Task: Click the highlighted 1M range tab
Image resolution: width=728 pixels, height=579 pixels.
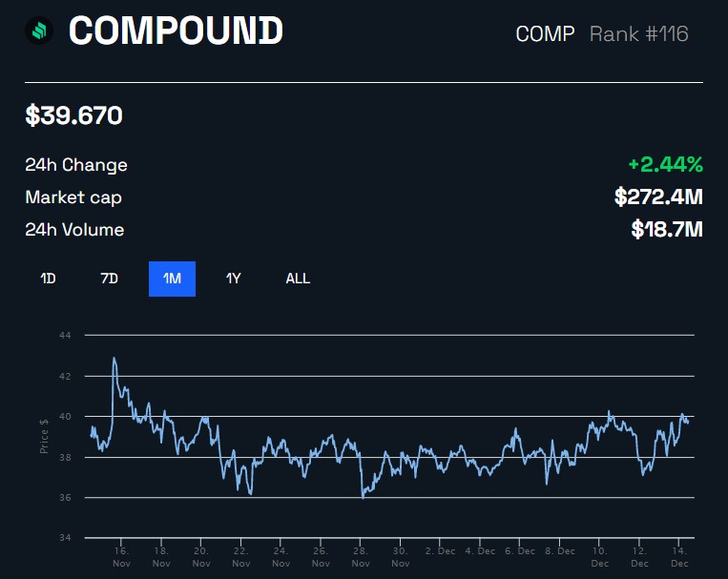Action: [x=172, y=279]
